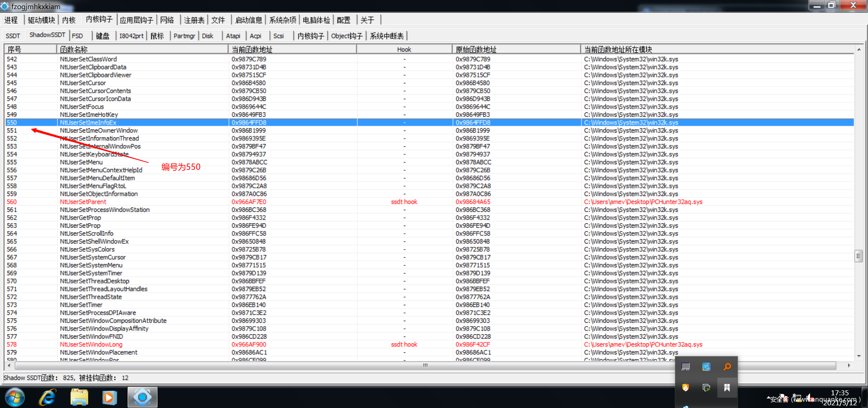Open the Windows Explorer folder icon
868x408 pixels.
point(79,398)
